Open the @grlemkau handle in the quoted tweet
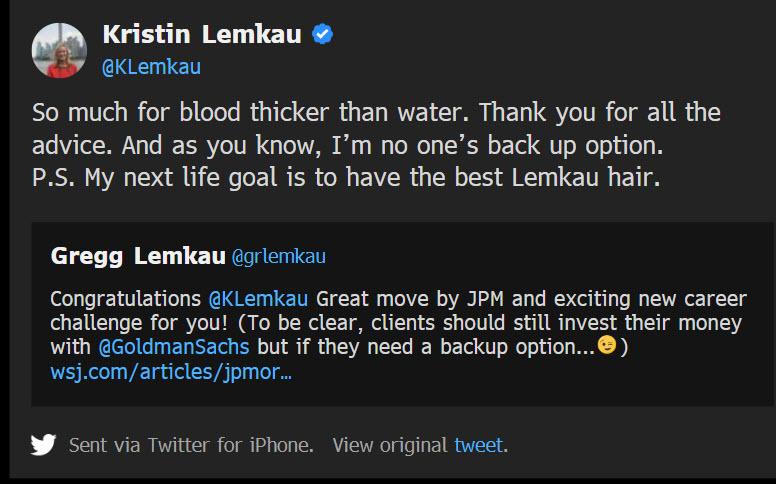Screen dimensions: 776x484 [279, 257]
